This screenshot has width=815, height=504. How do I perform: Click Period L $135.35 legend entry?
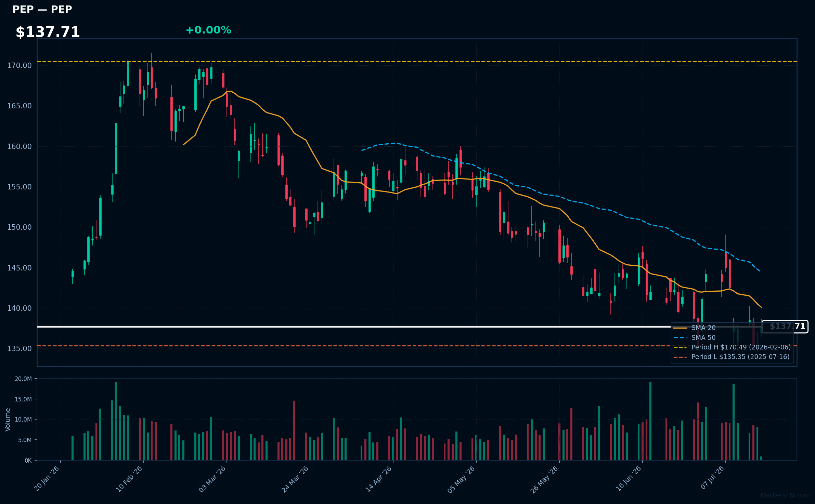click(x=732, y=357)
